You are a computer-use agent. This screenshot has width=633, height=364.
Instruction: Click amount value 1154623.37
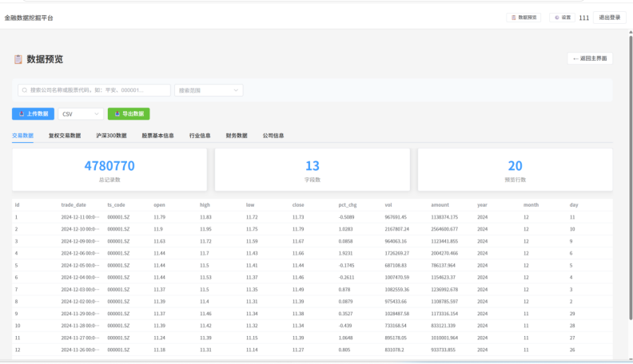[x=444, y=278]
